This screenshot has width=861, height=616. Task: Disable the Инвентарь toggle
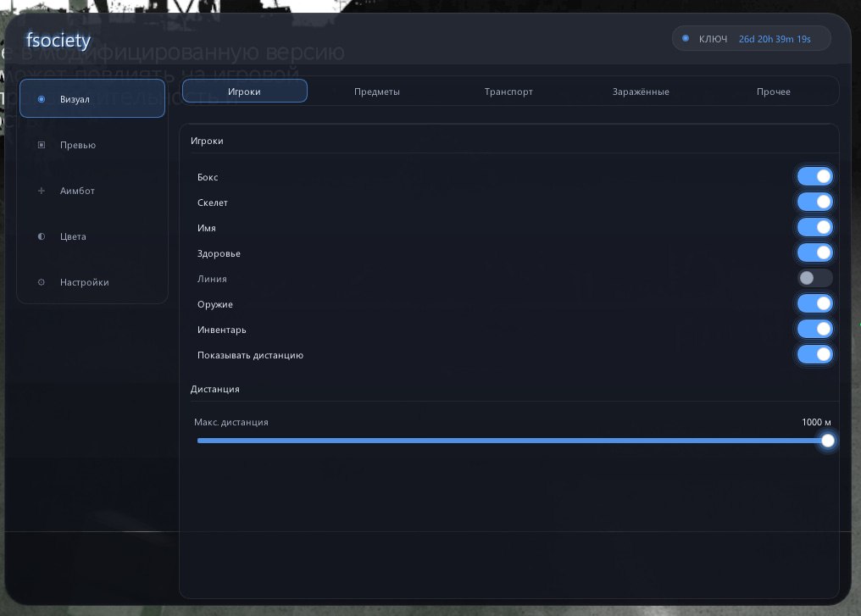(815, 329)
